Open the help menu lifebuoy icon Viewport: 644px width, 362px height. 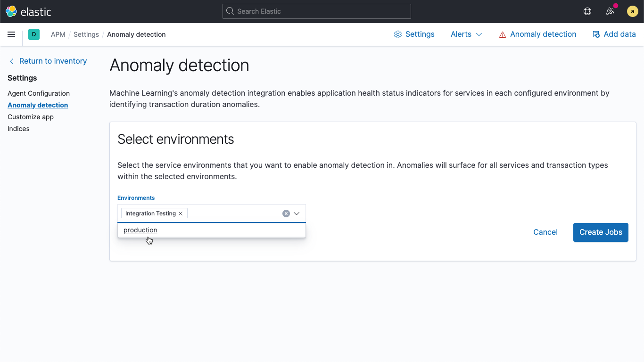(x=587, y=11)
